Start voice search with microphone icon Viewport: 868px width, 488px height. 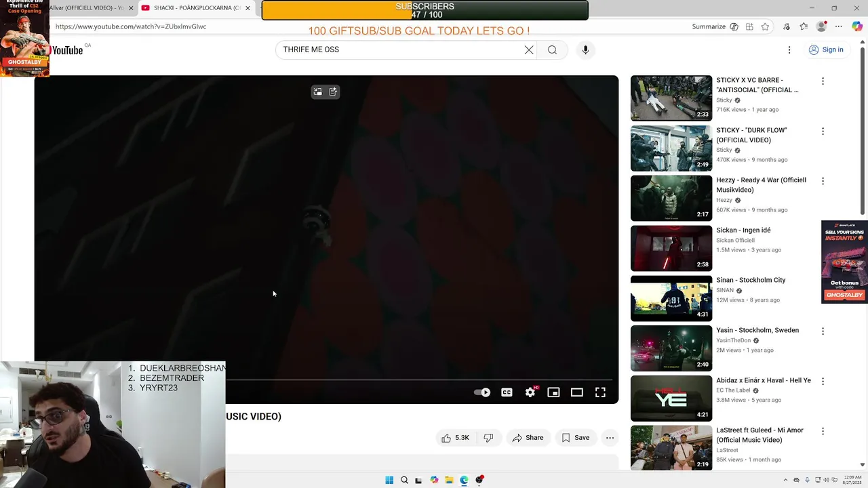click(585, 49)
